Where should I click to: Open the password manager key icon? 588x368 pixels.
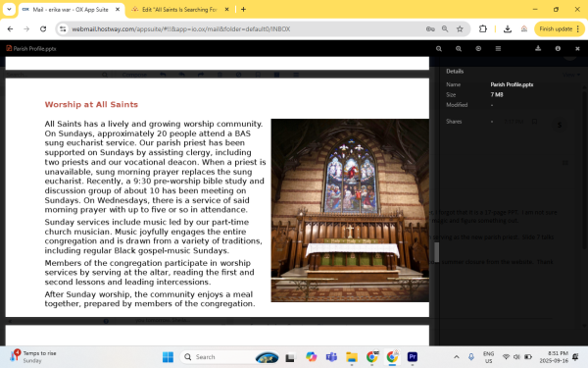(430, 28)
